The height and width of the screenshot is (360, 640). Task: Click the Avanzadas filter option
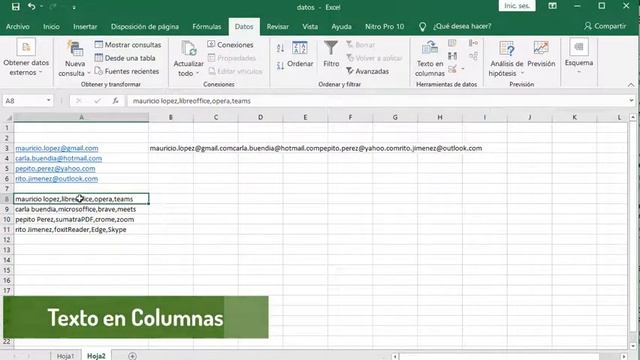(368, 71)
